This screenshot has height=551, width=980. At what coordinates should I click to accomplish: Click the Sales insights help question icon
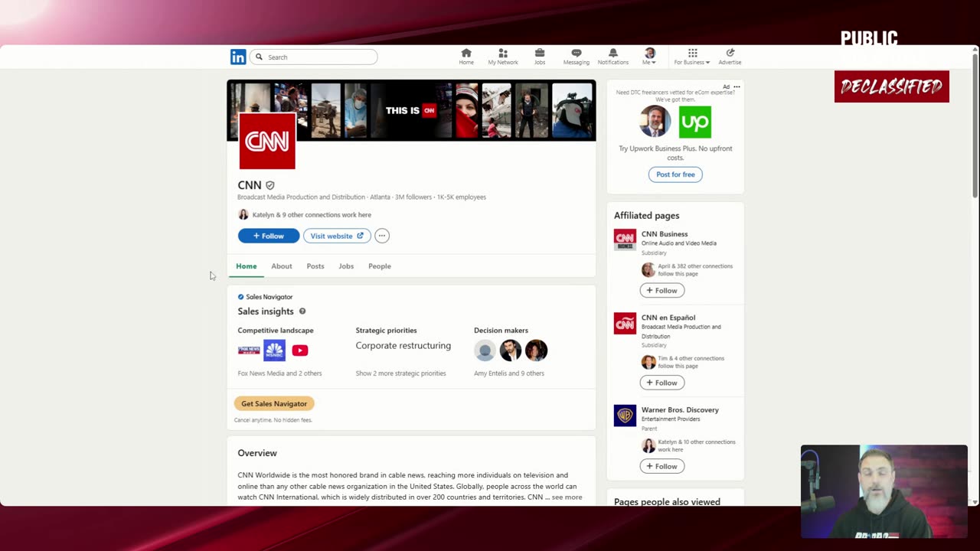[302, 311]
